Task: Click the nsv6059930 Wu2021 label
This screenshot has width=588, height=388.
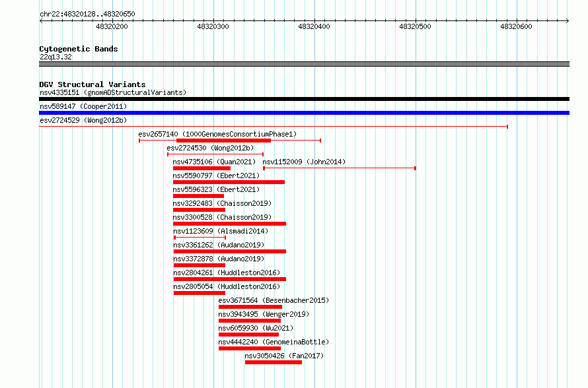Action: 256,328
